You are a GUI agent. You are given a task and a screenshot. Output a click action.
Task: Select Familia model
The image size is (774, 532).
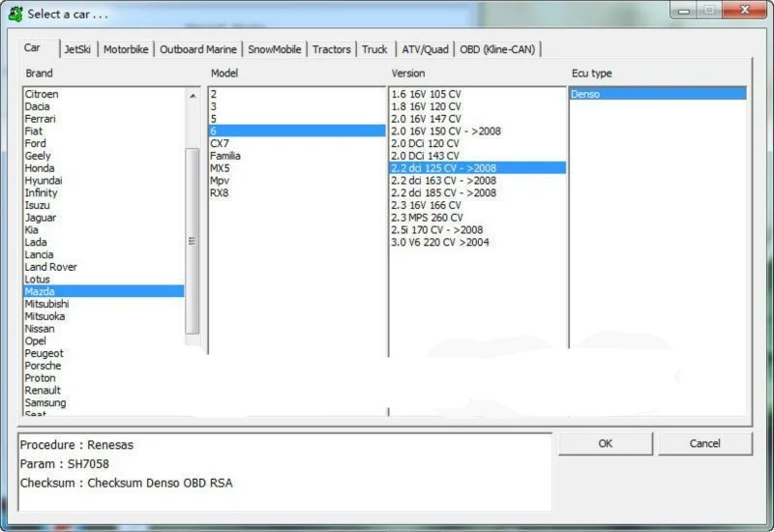pyautogui.click(x=297, y=156)
